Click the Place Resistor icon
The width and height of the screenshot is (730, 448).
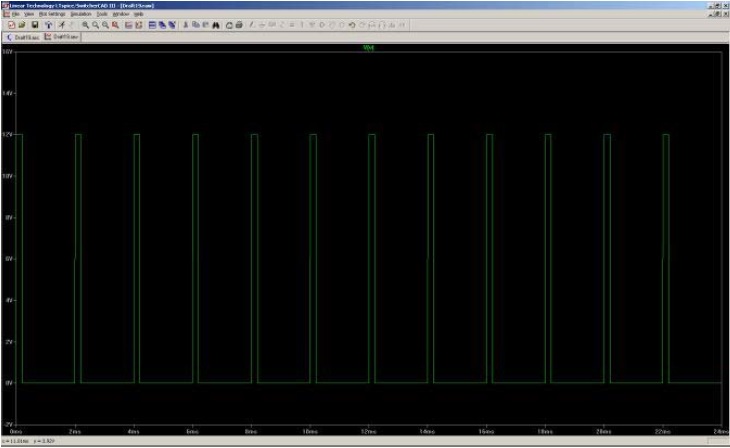coord(282,25)
